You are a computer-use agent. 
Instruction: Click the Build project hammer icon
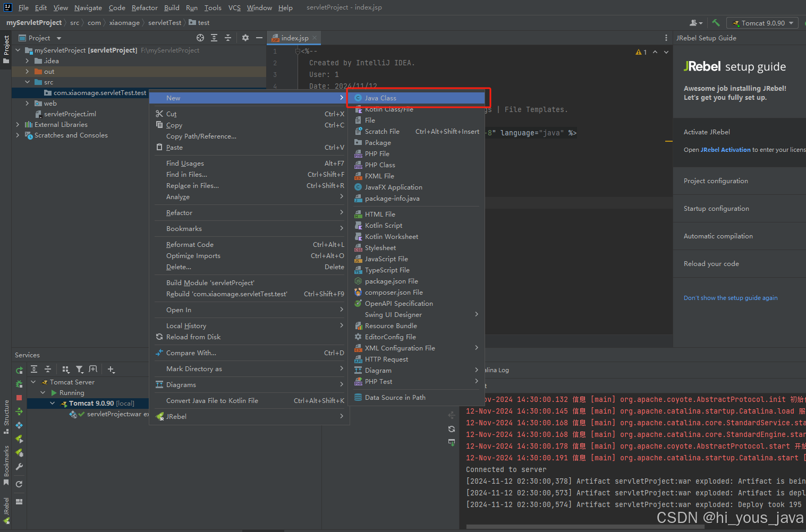point(716,23)
